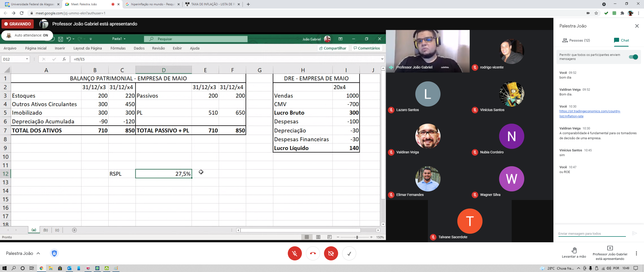The image size is (644, 272).
Task: Switch to the Pessoas (12) tab
Action: coord(576,40)
